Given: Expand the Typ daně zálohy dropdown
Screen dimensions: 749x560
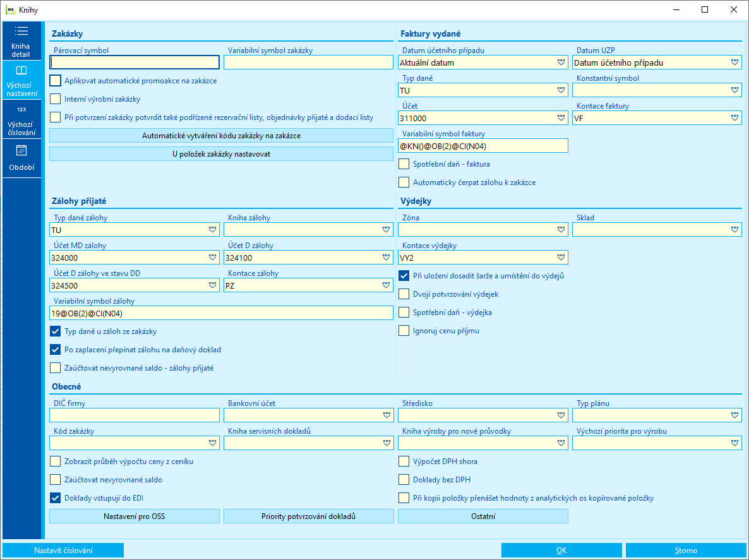Looking at the screenshot, I should pyautogui.click(x=213, y=230).
